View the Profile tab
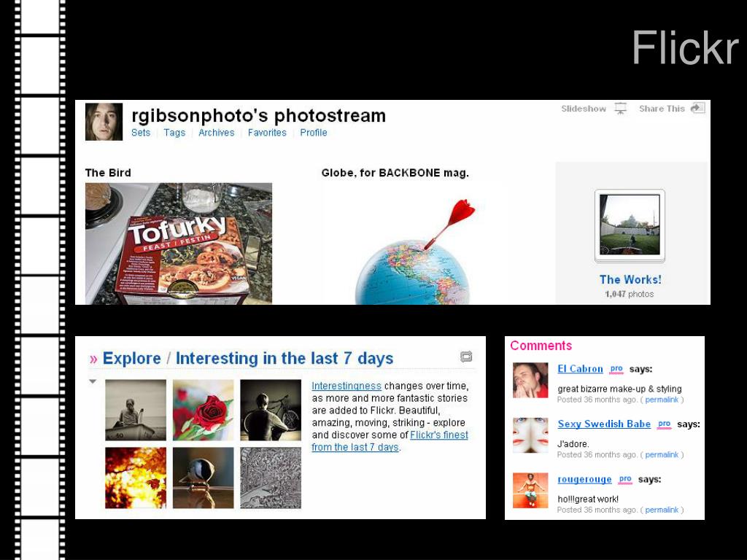Image resolution: width=747 pixels, height=560 pixels. pos(314,133)
